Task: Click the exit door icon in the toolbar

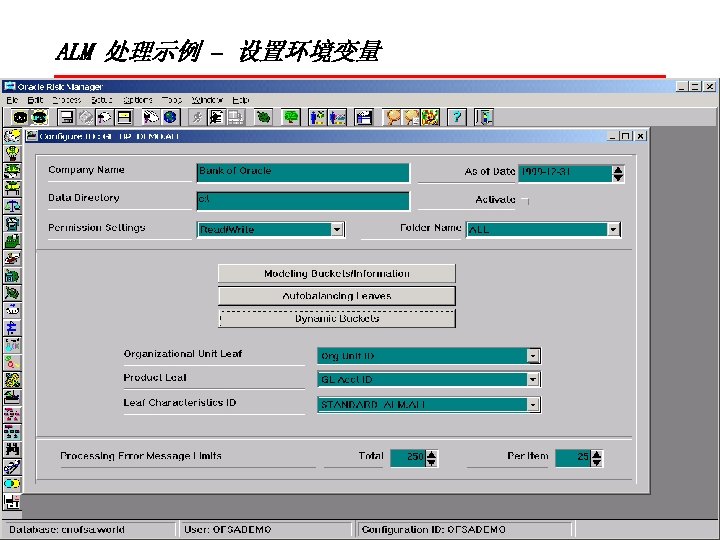Action: tap(484, 118)
